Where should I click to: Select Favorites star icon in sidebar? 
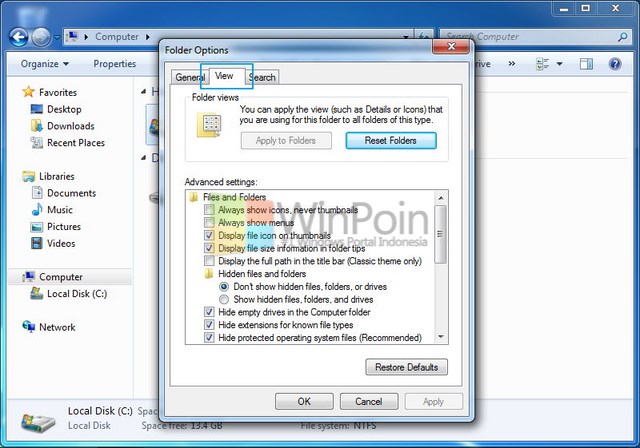[x=28, y=92]
